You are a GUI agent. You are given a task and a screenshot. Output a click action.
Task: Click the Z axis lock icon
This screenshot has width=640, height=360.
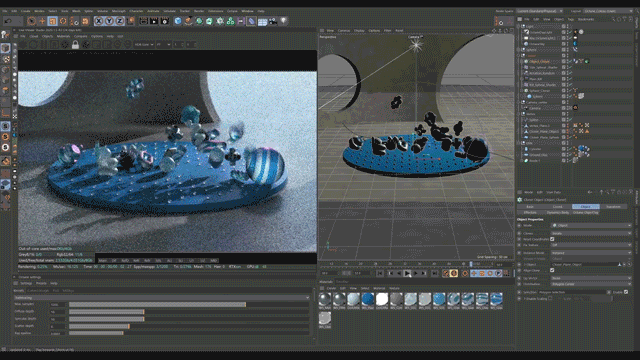(120, 21)
